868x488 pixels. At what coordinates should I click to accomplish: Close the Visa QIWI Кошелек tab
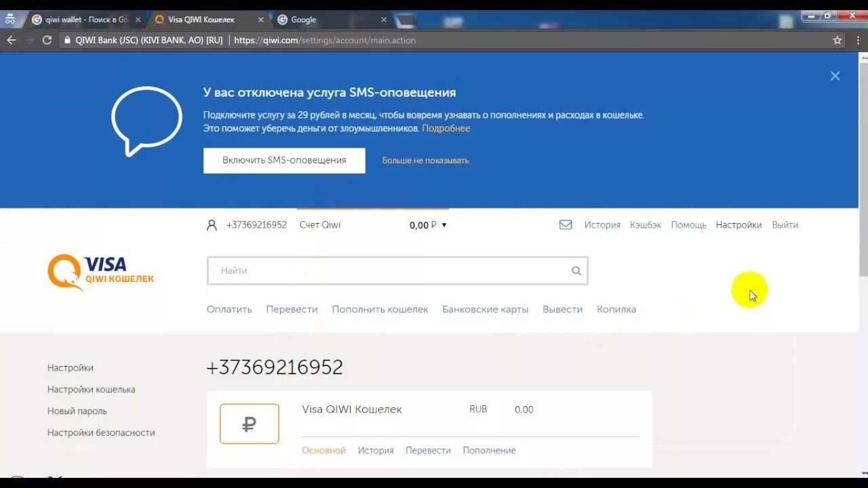260,20
